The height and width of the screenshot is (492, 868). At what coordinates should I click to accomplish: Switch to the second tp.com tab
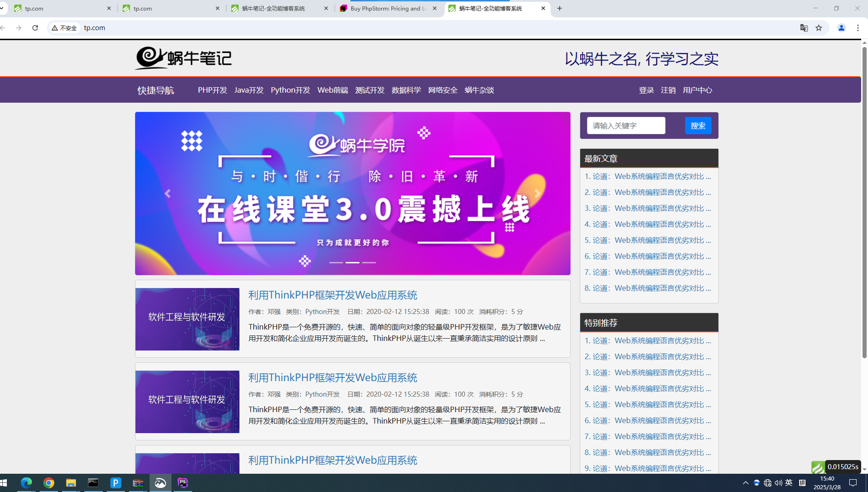(x=171, y=8)
